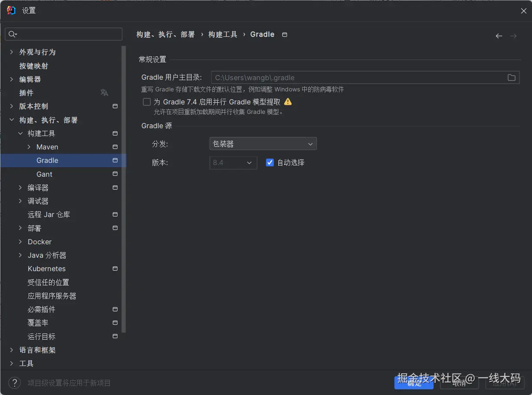Screen dimensions: 532x395
Task: Expand the 外观与行为 section
Action: click(x=12, y=52)
